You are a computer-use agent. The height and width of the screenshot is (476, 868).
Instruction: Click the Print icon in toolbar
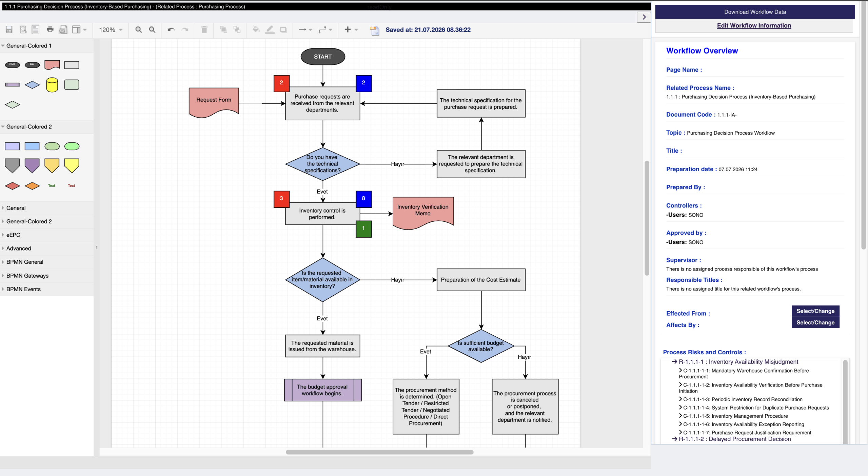coord(50,29)
